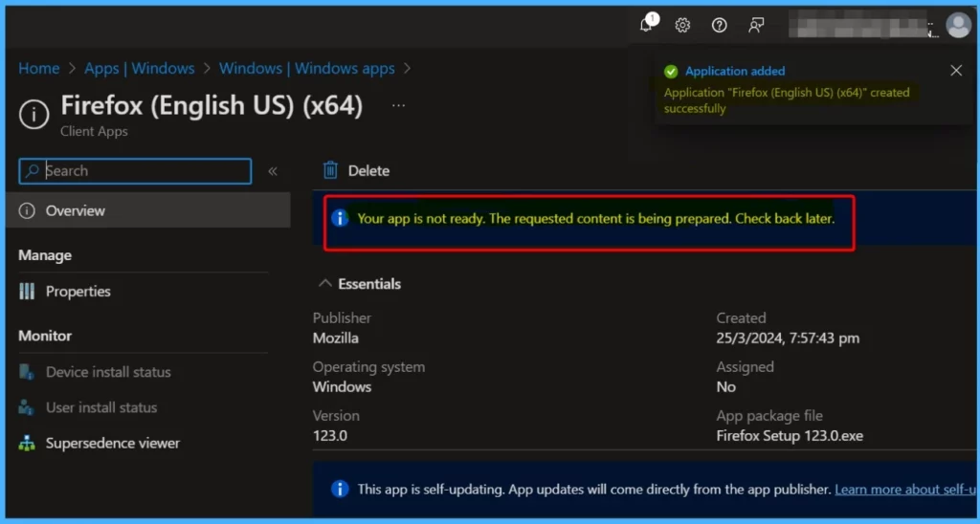This screenshot has width=980, height=524.
Task: Click the Delete button
Action: (x=356, y=170)
